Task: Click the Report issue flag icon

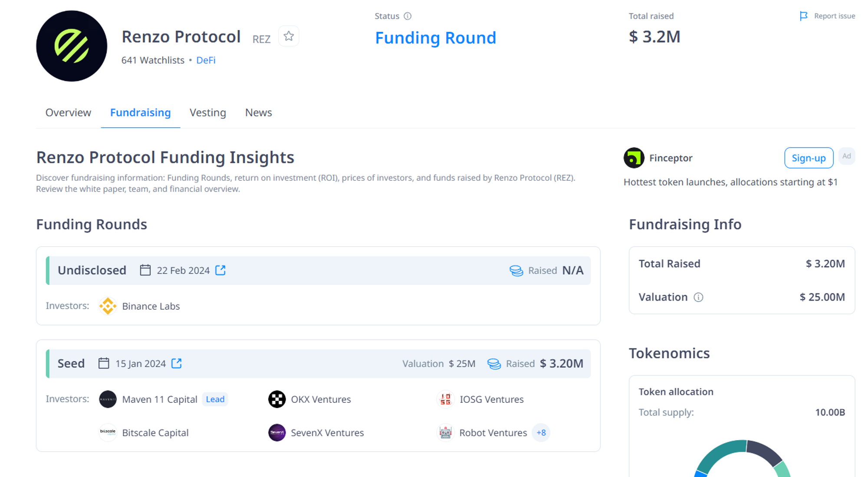Action: (804, 16)
